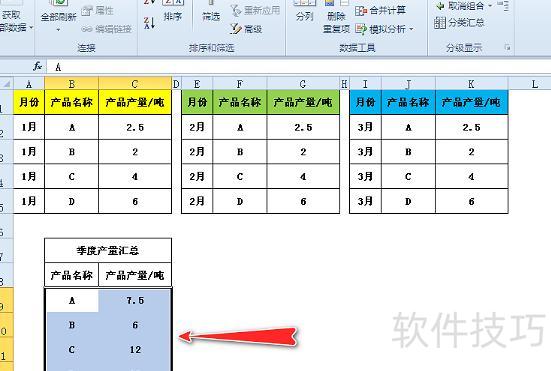Image resolution: width=551 pixels, height=371 pixels.
Task: Select column J header
Action: click(x=408, y=84)
